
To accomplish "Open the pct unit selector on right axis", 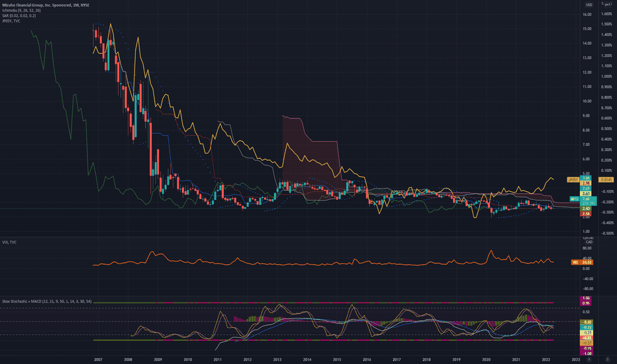I will coord(607,5).
